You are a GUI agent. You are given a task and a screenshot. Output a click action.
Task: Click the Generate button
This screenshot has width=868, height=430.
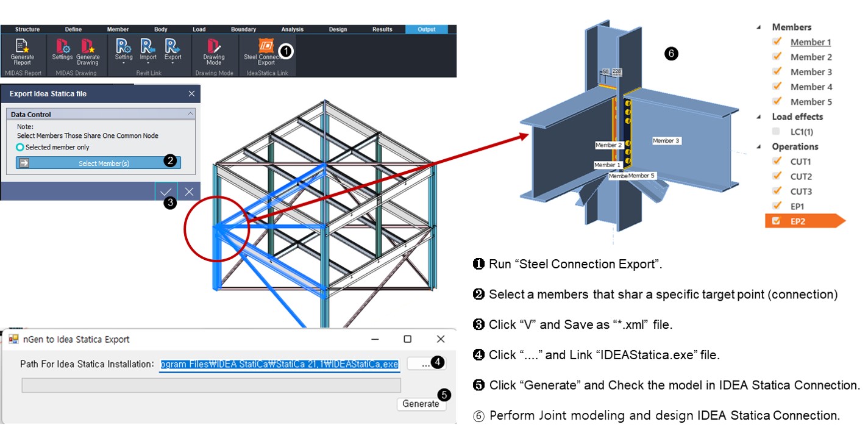click(x=421, y=404)
